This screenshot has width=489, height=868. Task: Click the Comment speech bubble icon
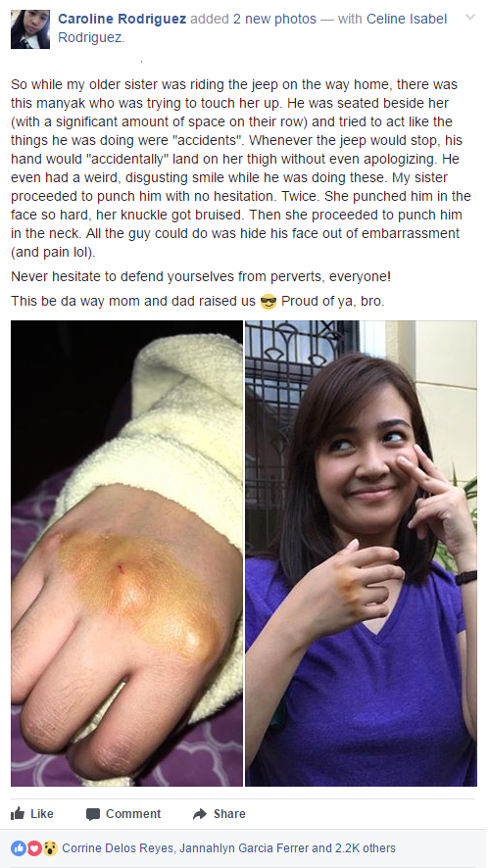click(93, 814)
